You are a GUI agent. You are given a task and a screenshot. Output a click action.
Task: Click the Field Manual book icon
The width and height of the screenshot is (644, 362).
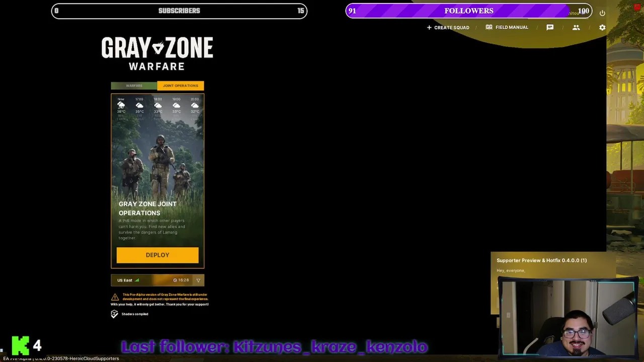point(489,27)
